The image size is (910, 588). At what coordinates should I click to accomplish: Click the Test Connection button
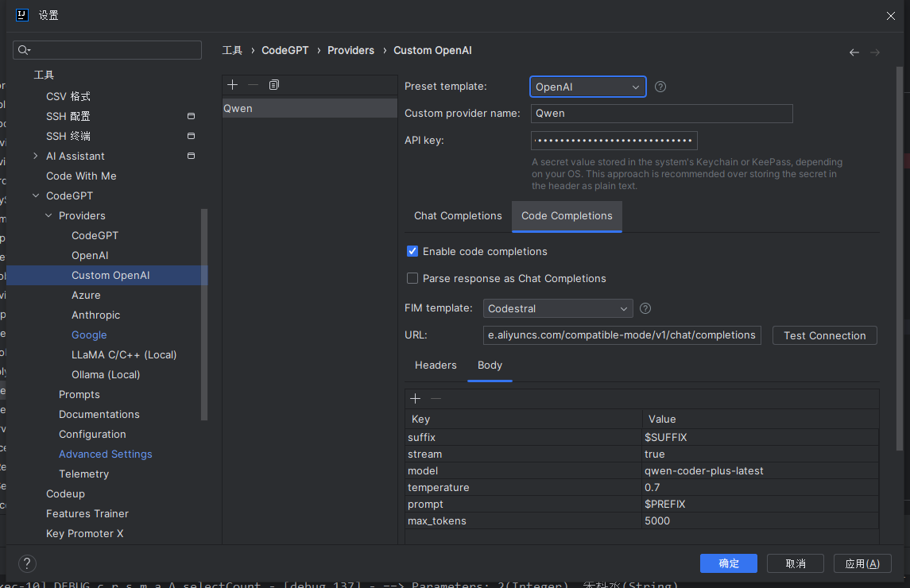click(824, 335)
